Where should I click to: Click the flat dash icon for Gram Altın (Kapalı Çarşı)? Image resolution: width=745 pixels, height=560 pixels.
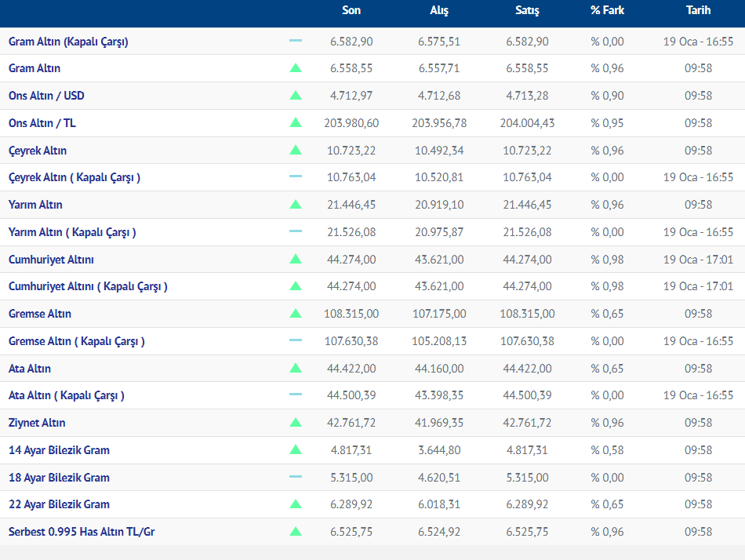tap(296, 41)
